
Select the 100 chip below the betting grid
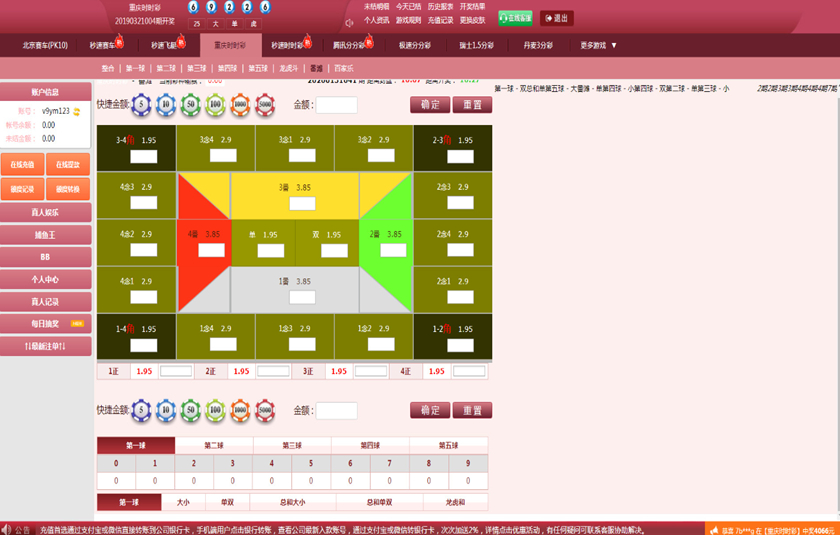click(215, 409)
